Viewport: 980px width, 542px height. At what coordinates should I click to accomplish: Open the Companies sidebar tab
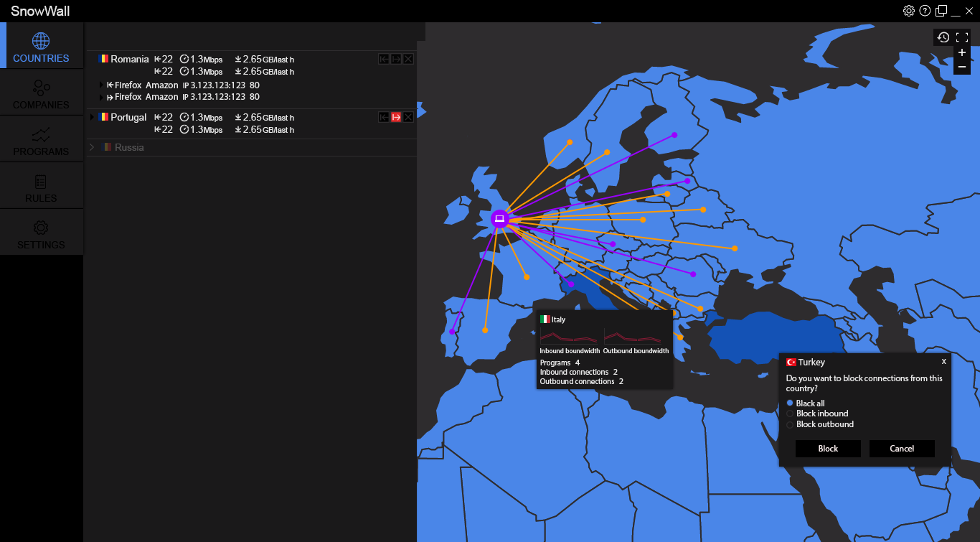(42, 94)
